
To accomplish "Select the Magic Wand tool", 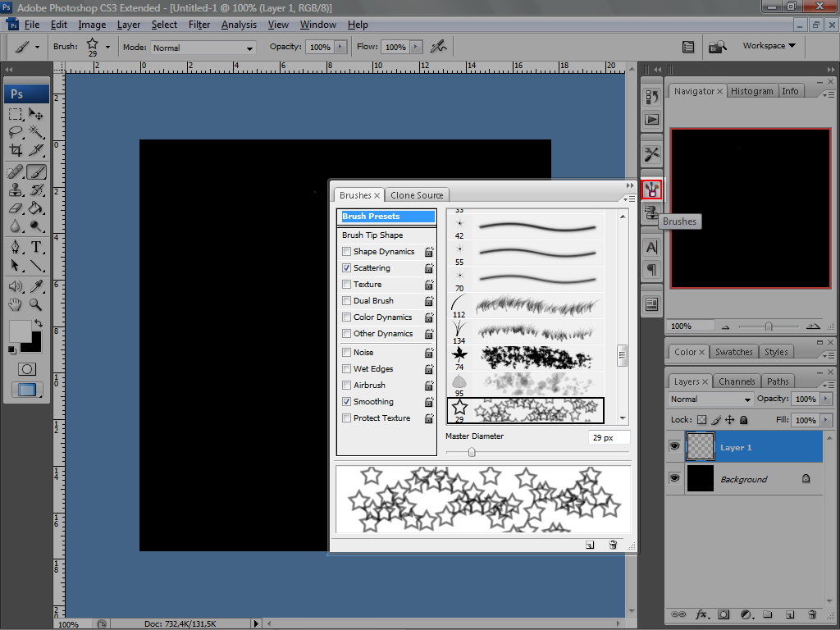I will point(36,131).
